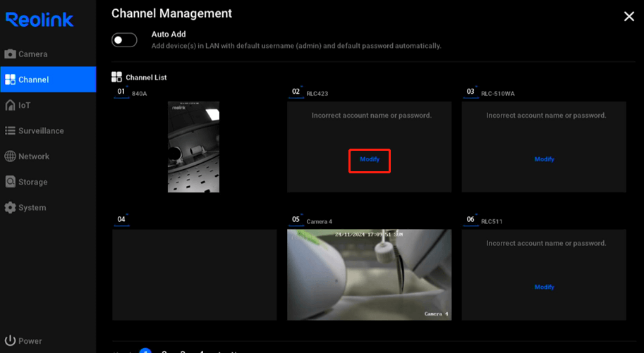Click channel number 06 label
Viewport: 644px width, 353px height.
470,219
